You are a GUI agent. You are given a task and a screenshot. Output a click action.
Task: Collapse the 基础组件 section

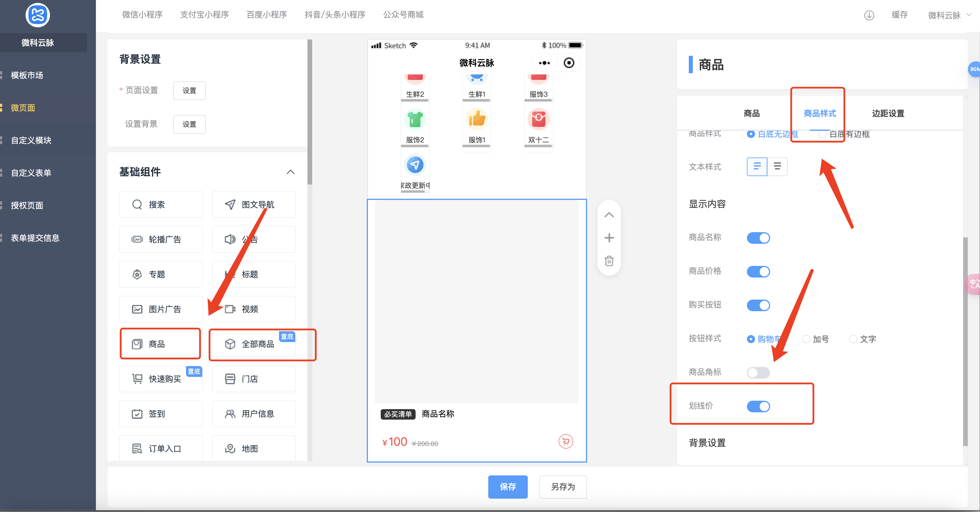click(x=290, y=172)
